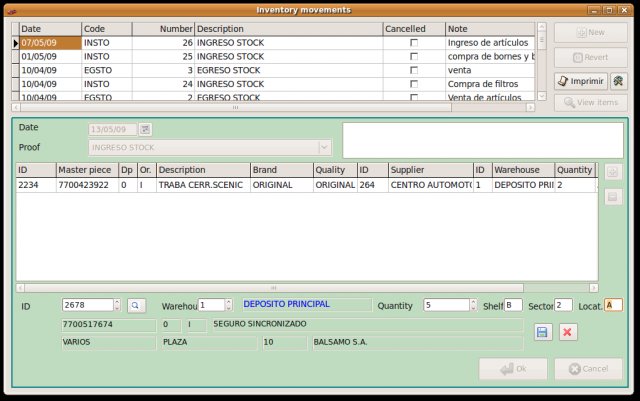Click the empty note text area
This screenshot has width=640, height=401.
(483, 140)
